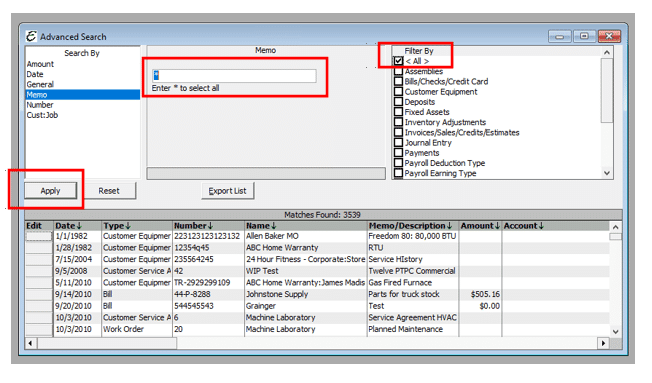The height and width of the screenshot is (383, 652).
Task: Click Edit button for Johnstone Supply row
Action: (x=39, y=294)
